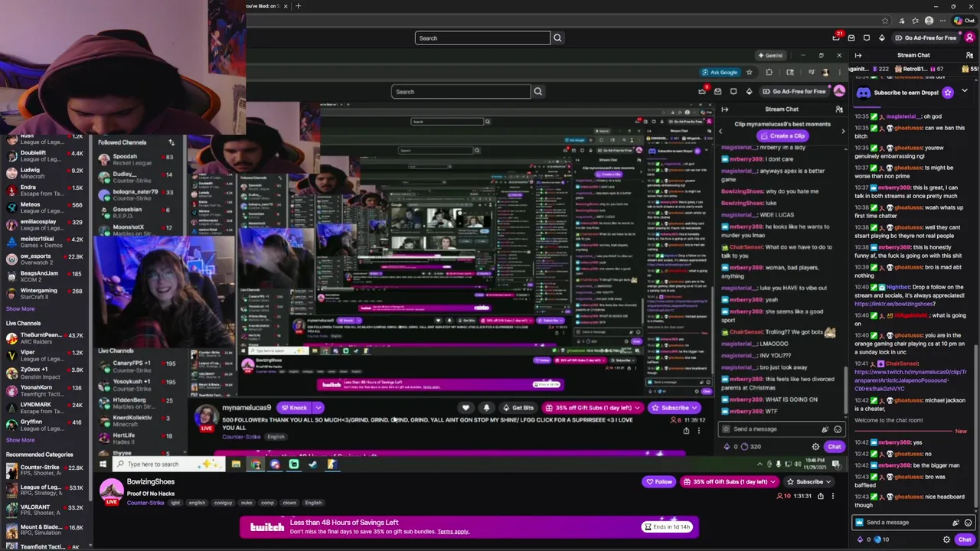Click the inner window search magnifier button
The image size is (980, 551).
[537, 92]
